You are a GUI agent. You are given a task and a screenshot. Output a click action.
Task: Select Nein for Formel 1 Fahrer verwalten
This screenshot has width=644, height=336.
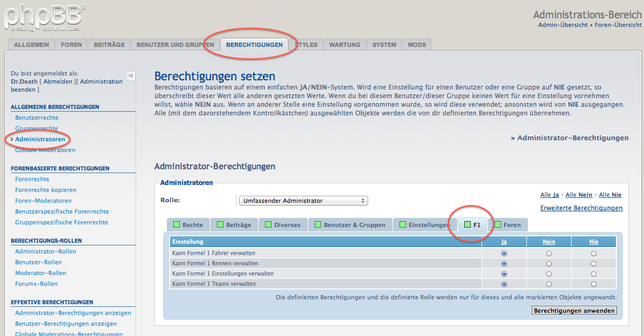point(548,253)
